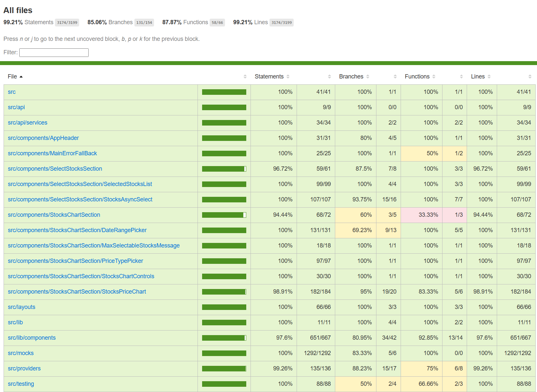Viewport: 537px width, 392px height.
Task: Sort by Lines percentage column header
Action: point(481,77)
